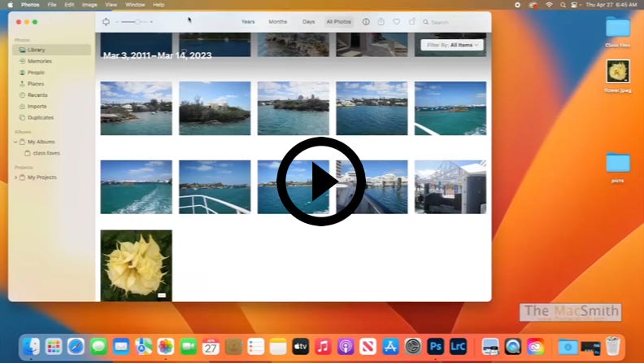Select My Albums in sidebar

(41, 142)
